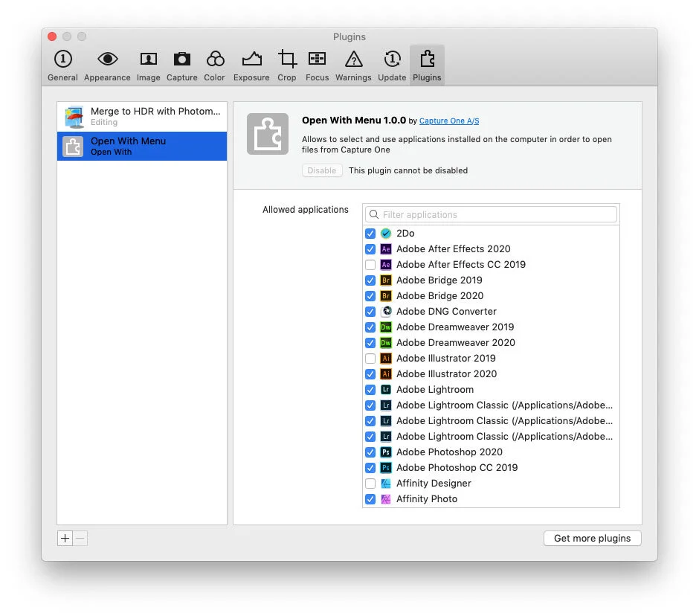The width and height of the screenshot is (699, 616).
Task: Uncheck Adobe Photoshop CC 2019 checkbox
Action: pos(370,467)
